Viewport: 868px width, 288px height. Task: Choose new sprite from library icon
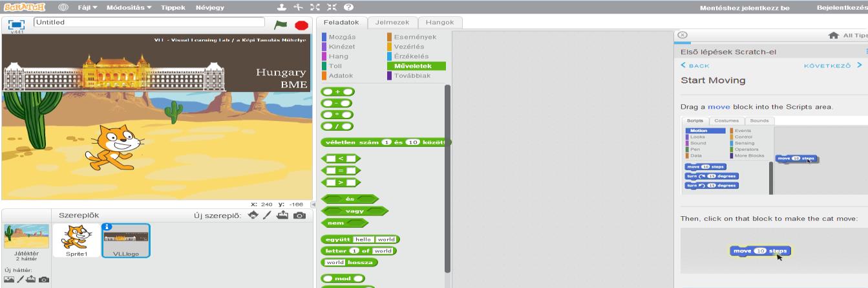coord(253,215)
